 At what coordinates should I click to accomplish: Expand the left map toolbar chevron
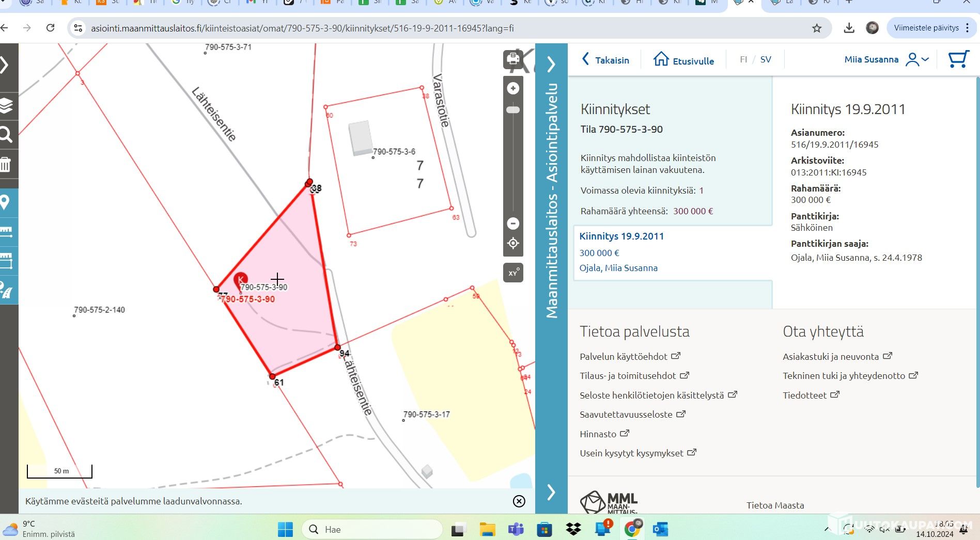pyautogui.click(x=5, y=65)
